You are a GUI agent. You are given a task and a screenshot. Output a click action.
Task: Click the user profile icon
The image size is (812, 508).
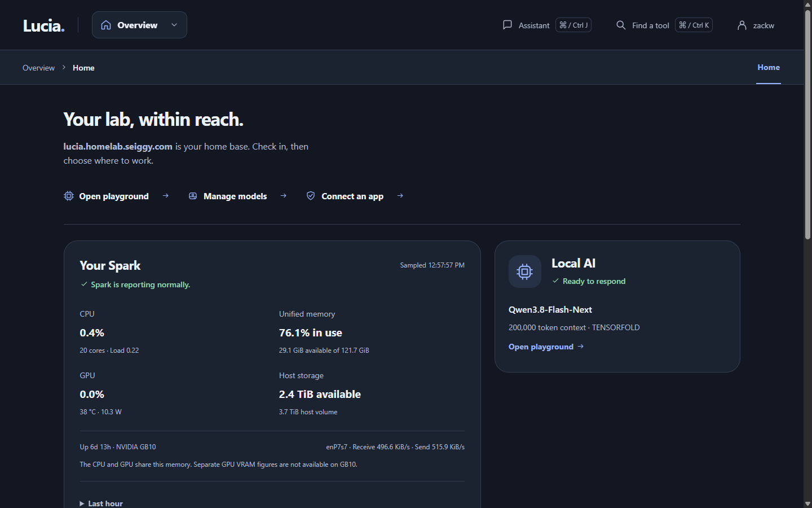pos(742,25)
